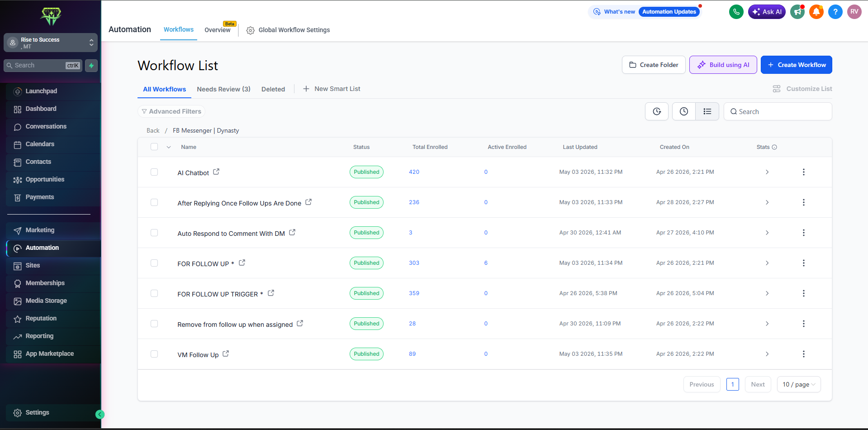Switch to Needs Review (3) tab

pyautogui.click(x=223, y=89)
